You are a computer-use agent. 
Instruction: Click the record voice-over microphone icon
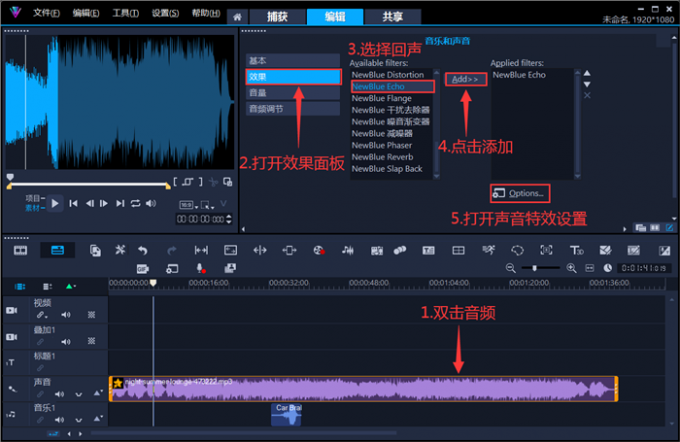[x=200, y=268]
